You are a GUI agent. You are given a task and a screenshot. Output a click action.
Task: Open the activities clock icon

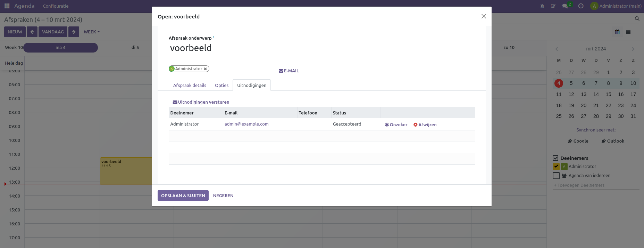coord(581,6)
